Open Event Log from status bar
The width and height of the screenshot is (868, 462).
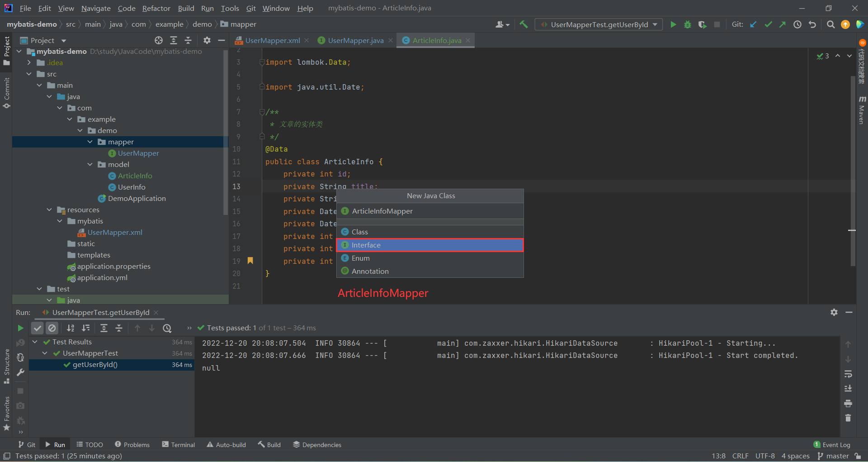(x=832, y=445)
